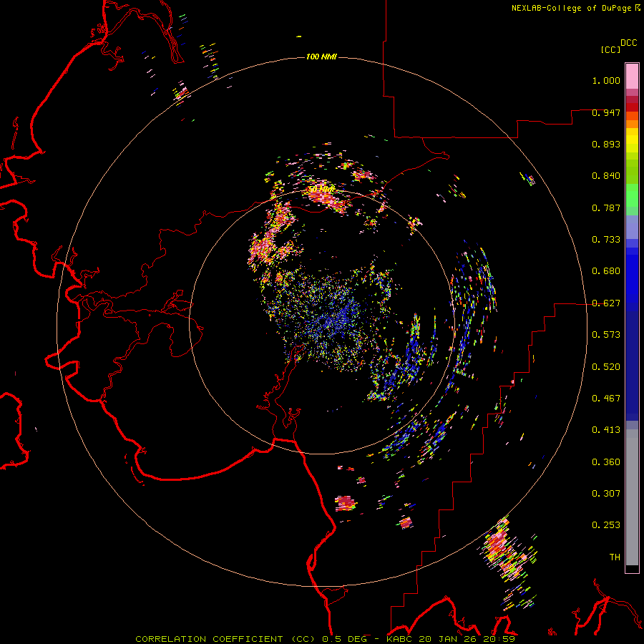644x644 pixels.
Task: Click the 0.520 color scale value
Action: click(606, 367)
